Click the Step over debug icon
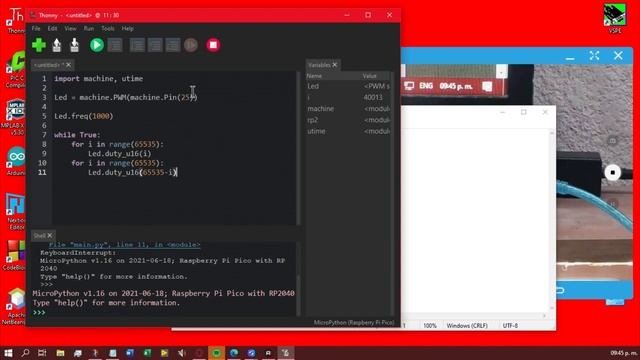 [x=137, y=45]
